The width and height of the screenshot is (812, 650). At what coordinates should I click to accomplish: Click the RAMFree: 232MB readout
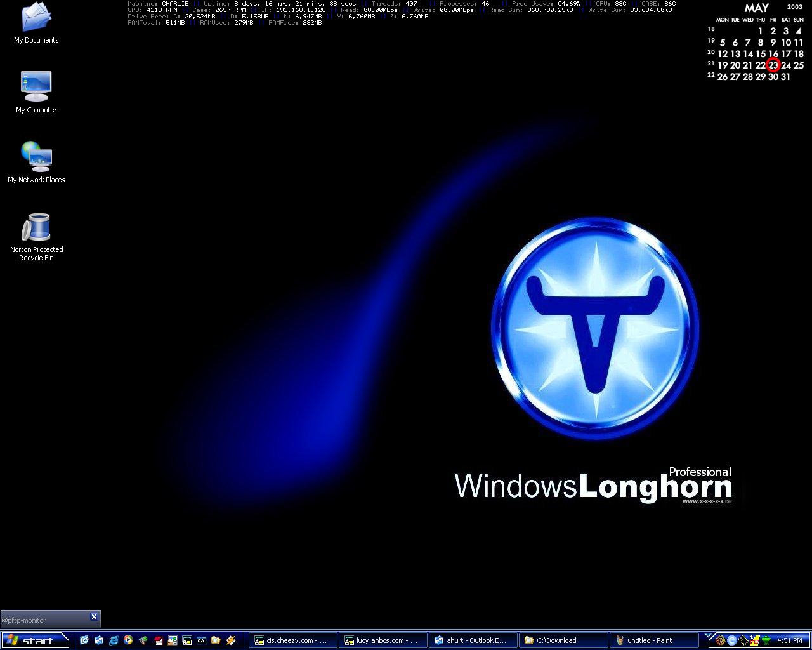pyautogui.click(x=295, y=23)
